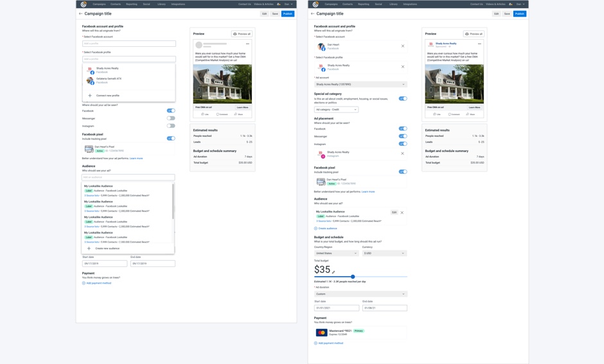Remove My Lookalike Audience with X in right mockup
The height and width of the screenshot is (364, 604).
pyautogui.click(x=402, y=212)
